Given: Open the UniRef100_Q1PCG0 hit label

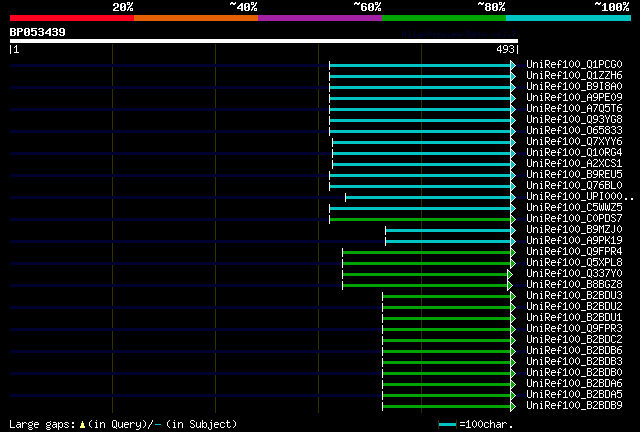Looking at the screenshot, I should coord(574,65).
